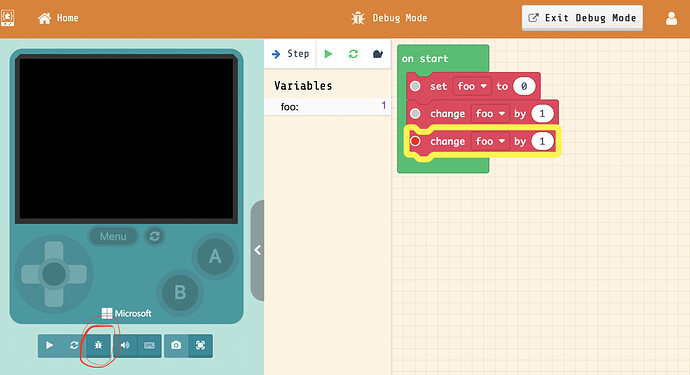The width and height of the screenshot is (690, 375).
Task: Click Exit Debug Mode button
Action: coord(582,18)
